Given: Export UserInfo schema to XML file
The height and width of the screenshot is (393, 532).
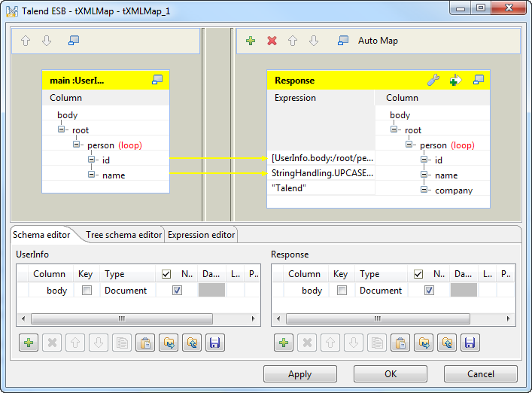Looking at the screenshot, I should 192,343.
